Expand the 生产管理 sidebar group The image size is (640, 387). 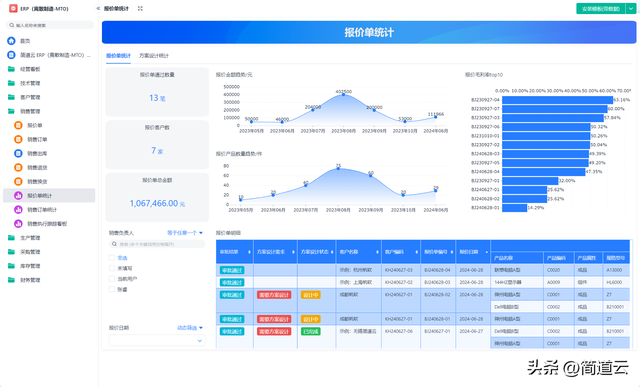[49, 238]
